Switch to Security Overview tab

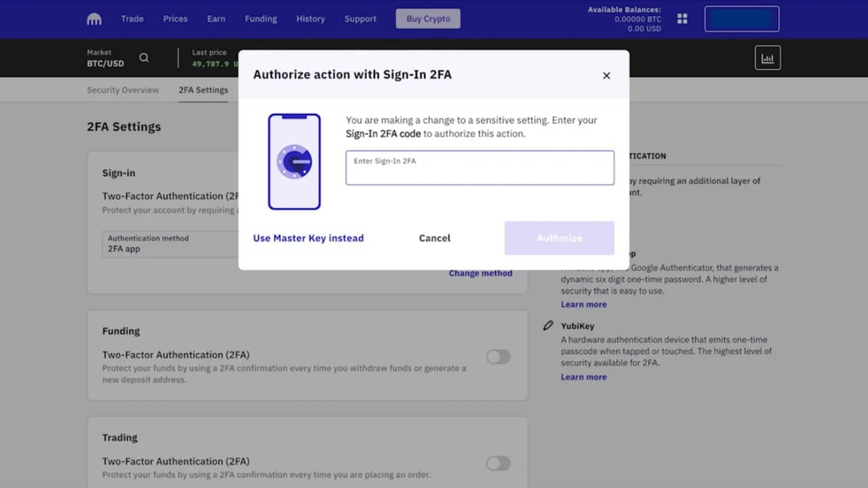(x=123, y=90)
